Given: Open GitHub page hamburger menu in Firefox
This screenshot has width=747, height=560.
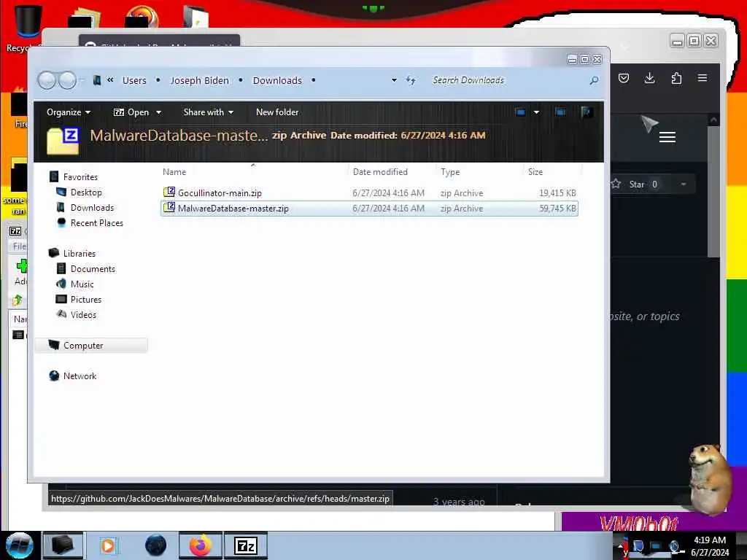Looking at the screenshot, I should coord(667,137).
